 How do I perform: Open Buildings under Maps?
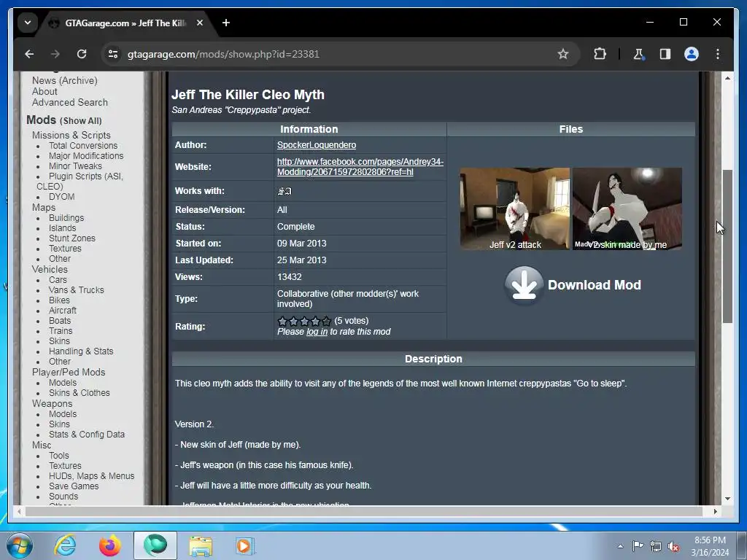66,217
